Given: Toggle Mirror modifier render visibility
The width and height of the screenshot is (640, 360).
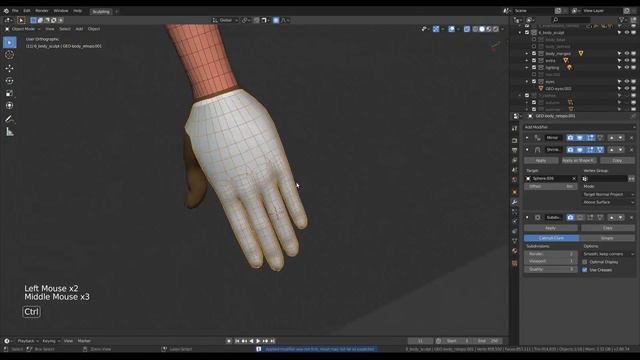Looking at the screenshot, I should [x=570, y=138].
